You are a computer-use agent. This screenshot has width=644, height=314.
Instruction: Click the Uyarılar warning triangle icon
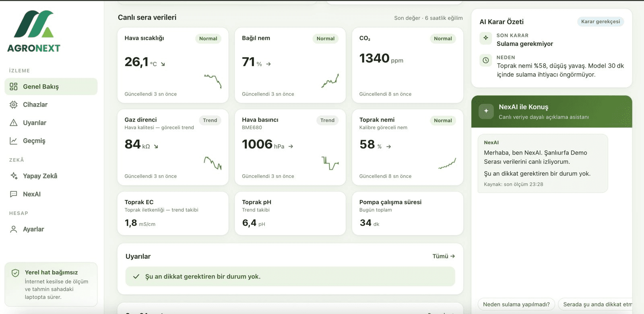click(14, 123)
